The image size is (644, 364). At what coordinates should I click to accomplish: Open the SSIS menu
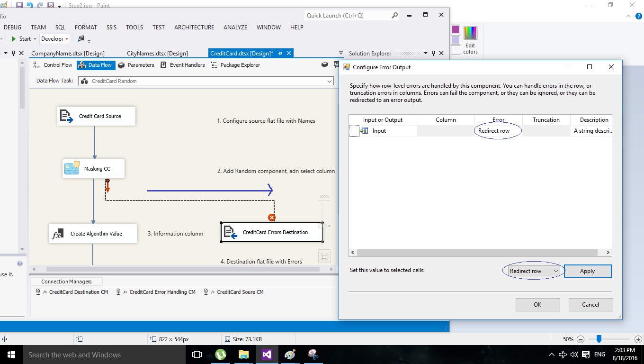[x=111, y=27]
